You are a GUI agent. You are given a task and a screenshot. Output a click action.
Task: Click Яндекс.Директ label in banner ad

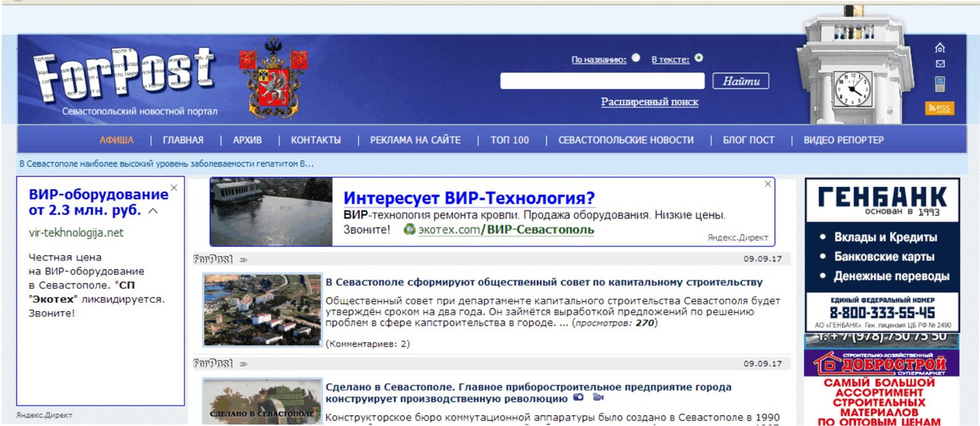[738, 238]
